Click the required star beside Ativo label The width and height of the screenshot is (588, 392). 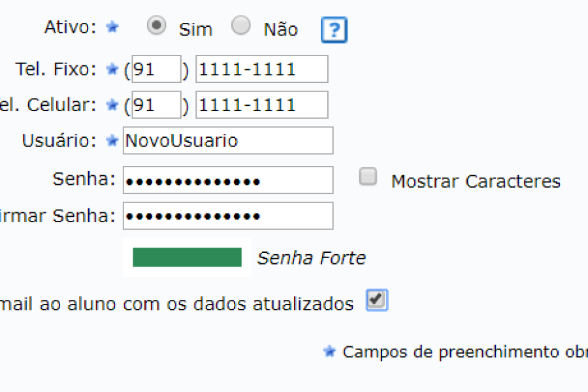112,27
